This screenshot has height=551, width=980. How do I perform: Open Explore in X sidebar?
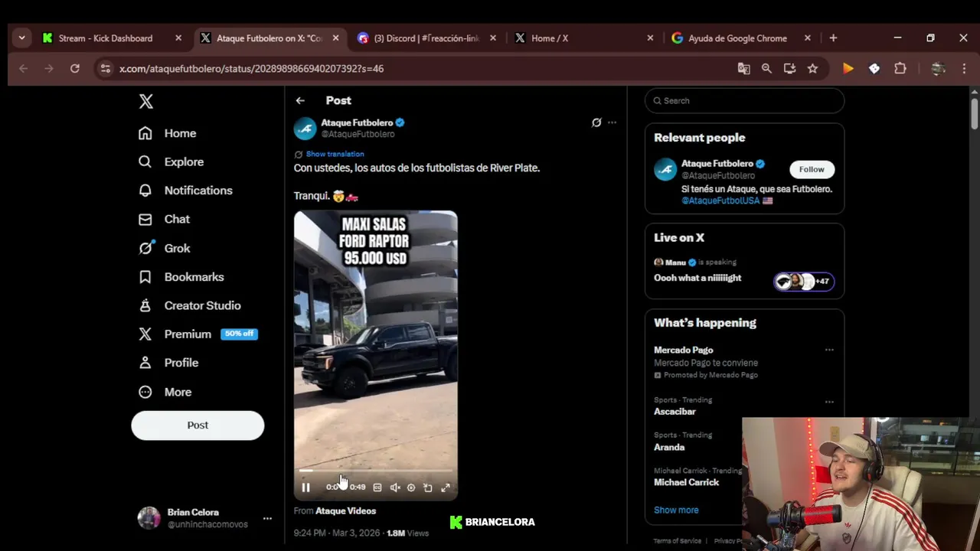click(171, 161)
